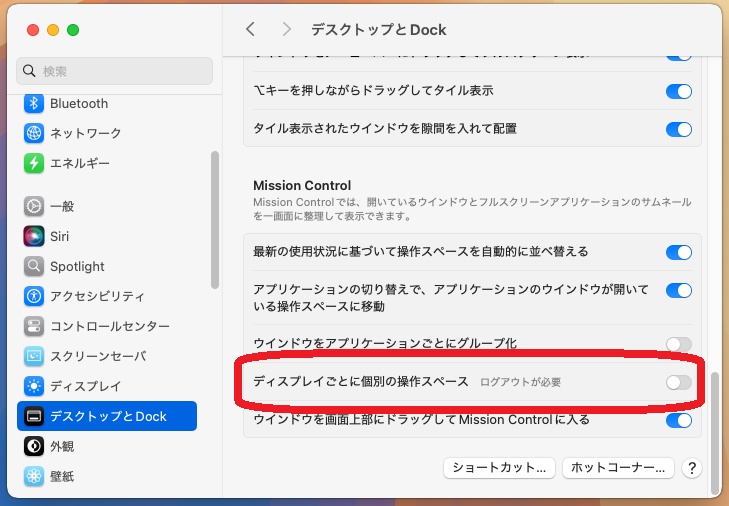Viewport: 729px width, 506px height.
Task: Select コントロールセンター label in sidebar
Action: pos(110,326)
